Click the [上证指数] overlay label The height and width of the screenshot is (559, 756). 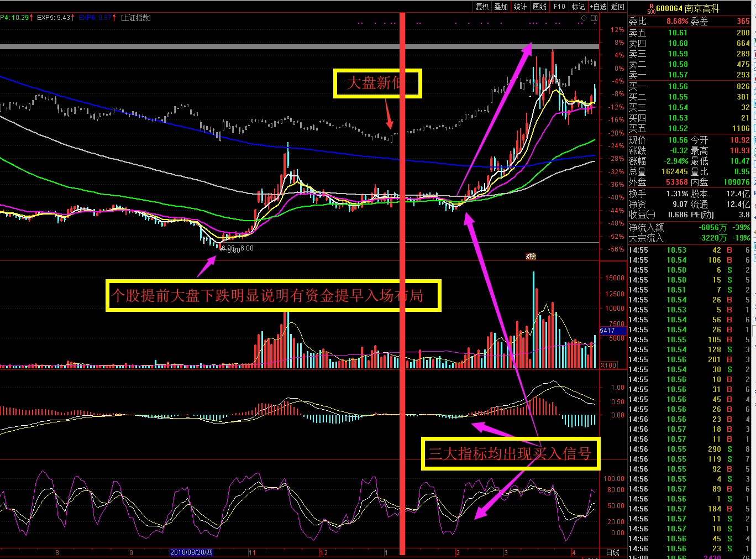tap(135, 18)
